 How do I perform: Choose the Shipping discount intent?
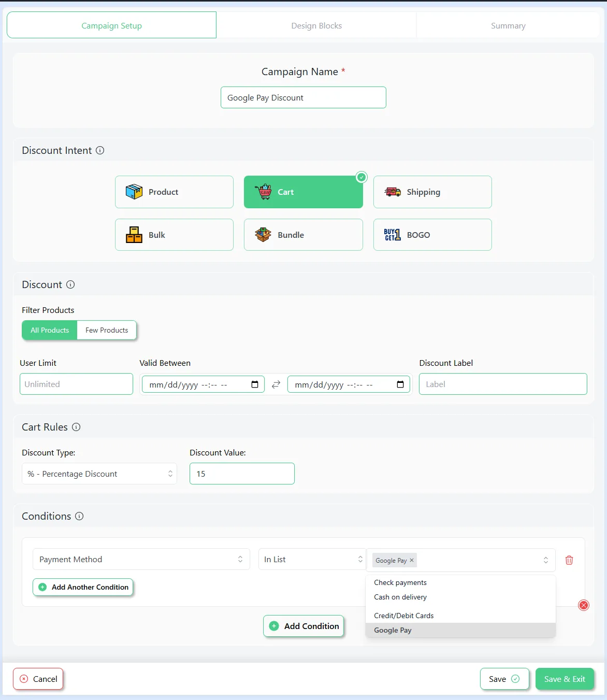click(432, 192)
